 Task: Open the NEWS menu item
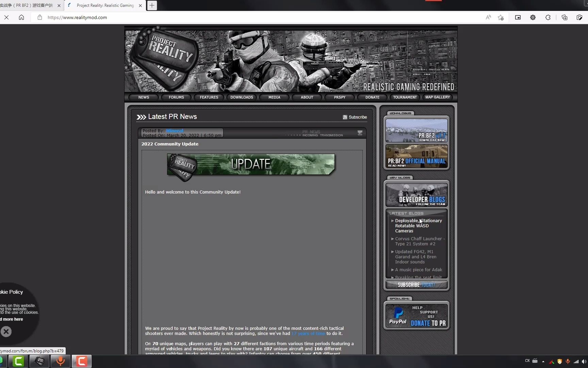point(144,97)
